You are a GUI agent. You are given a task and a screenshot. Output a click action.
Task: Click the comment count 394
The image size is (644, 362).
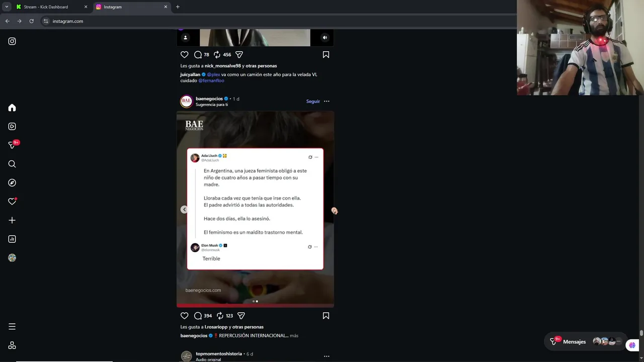(x=208, y=316)
